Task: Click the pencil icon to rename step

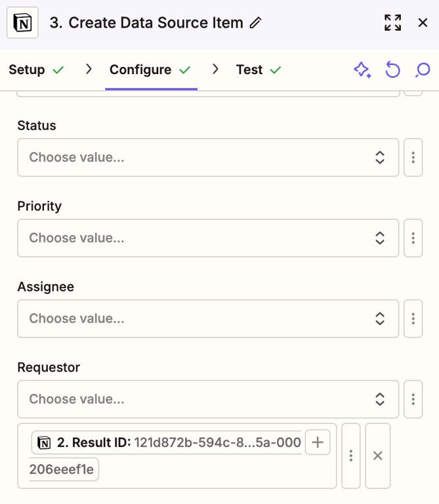Action: tap(256, 23)
